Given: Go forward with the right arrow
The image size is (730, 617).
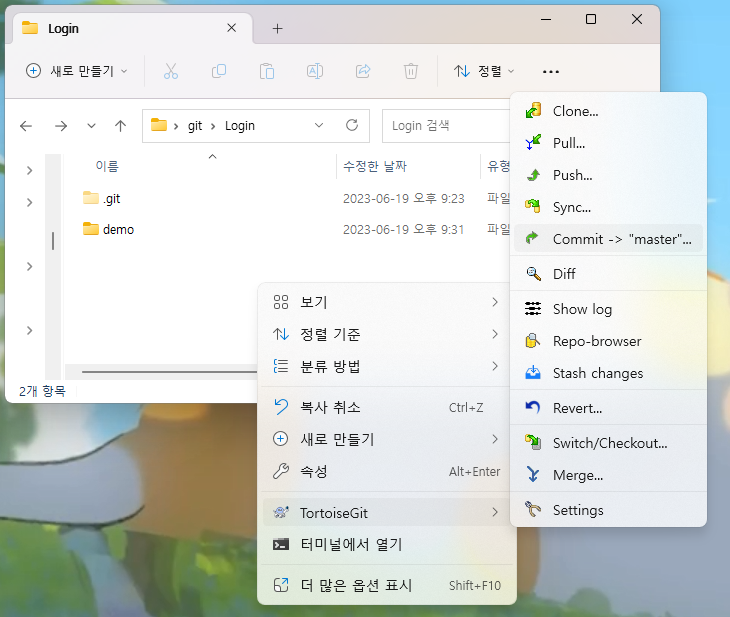Looking at the screenshot, I should pyautogui.click(x=61, y=126).
